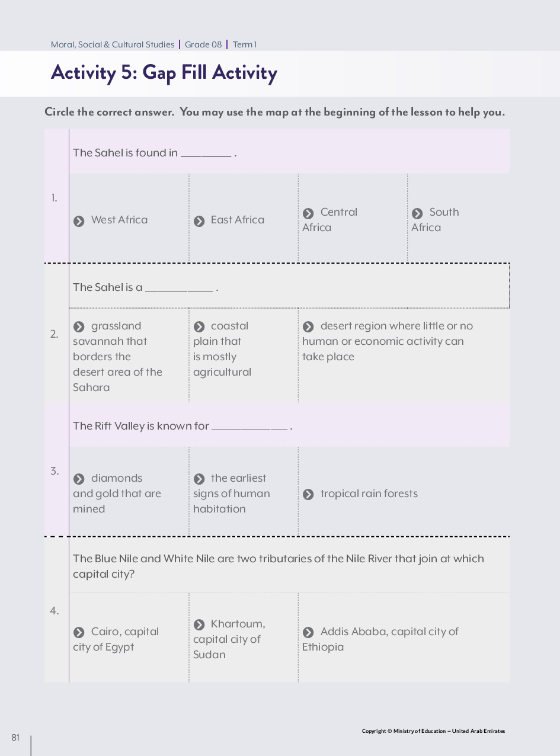This screenshot has width=560, height=756.
Task: Click the page number 81
Action: tap(15, 738)
